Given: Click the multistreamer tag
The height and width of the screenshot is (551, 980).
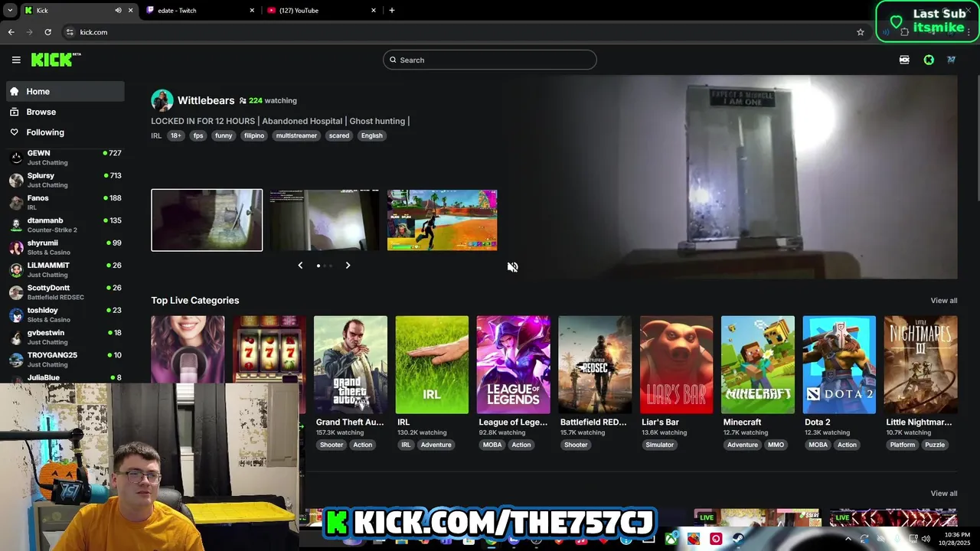Looking at the screenshot, I should (296, 135).
